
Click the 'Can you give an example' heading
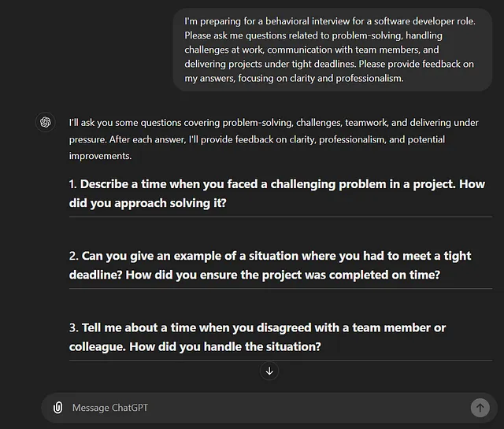pyautogui.click(x=270, y=265)
